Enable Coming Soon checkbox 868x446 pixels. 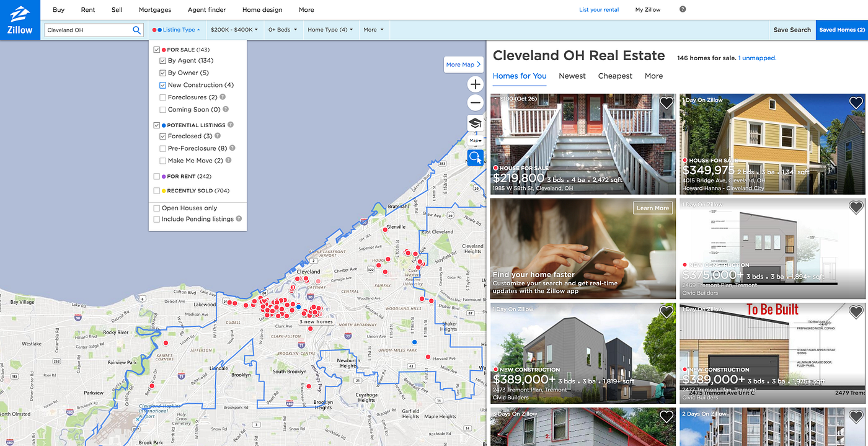(x=163, y=110)
